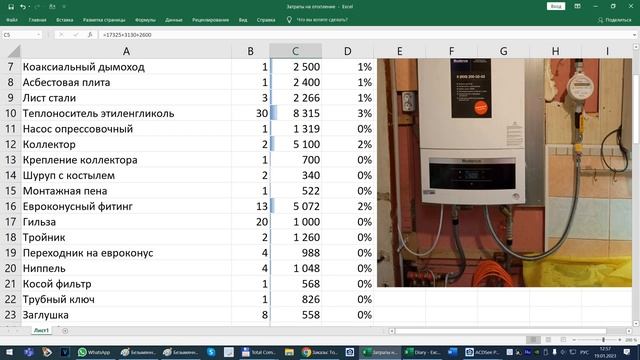640x360 pixels.
Task: Open the Customize Quick Access Toolbar dropdown
Action: coord(64,7)
